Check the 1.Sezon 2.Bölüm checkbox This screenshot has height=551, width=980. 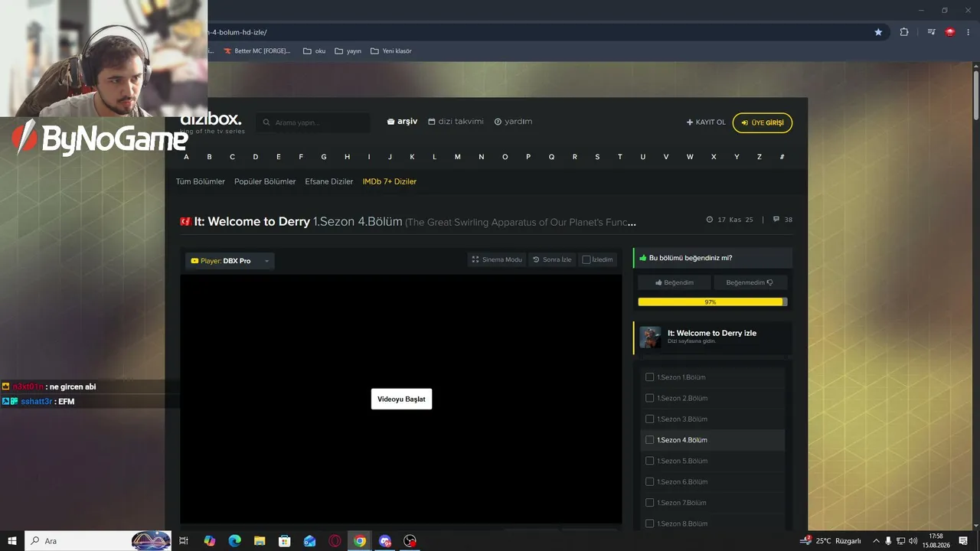[x=650, y=398]
